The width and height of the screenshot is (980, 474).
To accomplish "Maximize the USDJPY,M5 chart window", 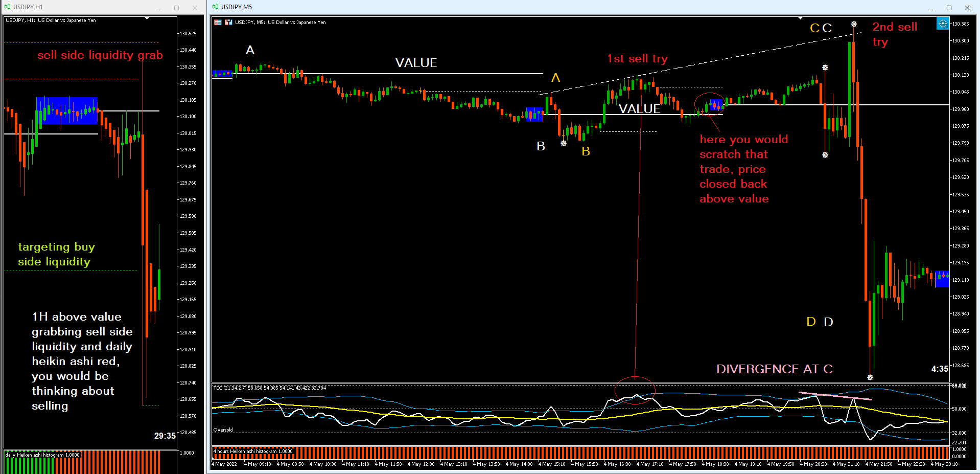I will [949, 8].
